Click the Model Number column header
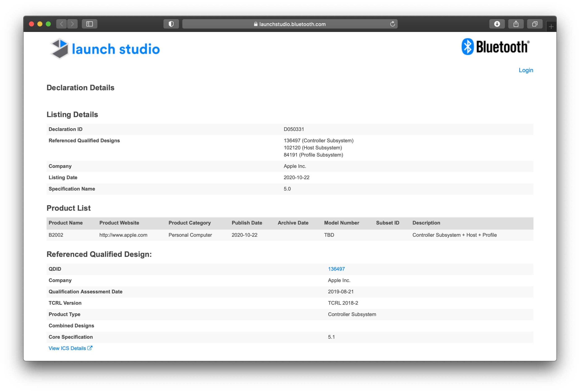The width and height of the screenshot is (580, 392). pyautogui.click(x=341, y=223)
